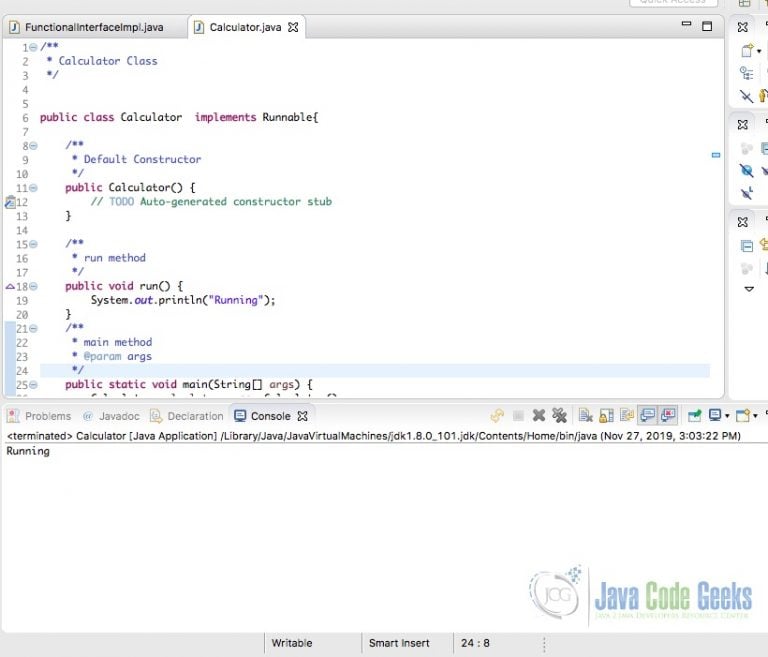Click the terminated Calculator launch description line
This screenshot has width=768, height=657.
click(374, 436)
